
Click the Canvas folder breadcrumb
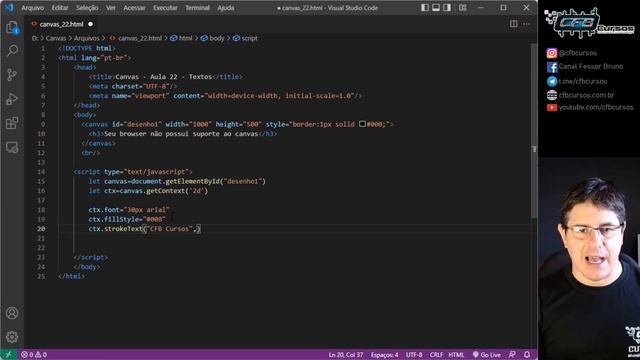click(56, 38)
